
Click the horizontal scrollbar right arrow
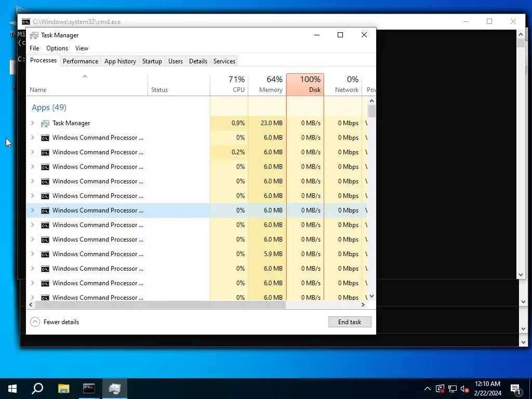(x=363, y=304)
